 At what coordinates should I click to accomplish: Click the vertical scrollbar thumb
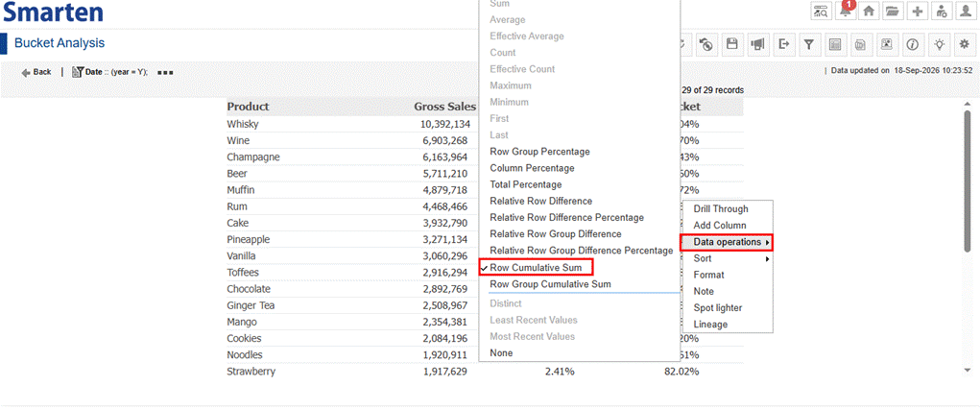[968, 181]
